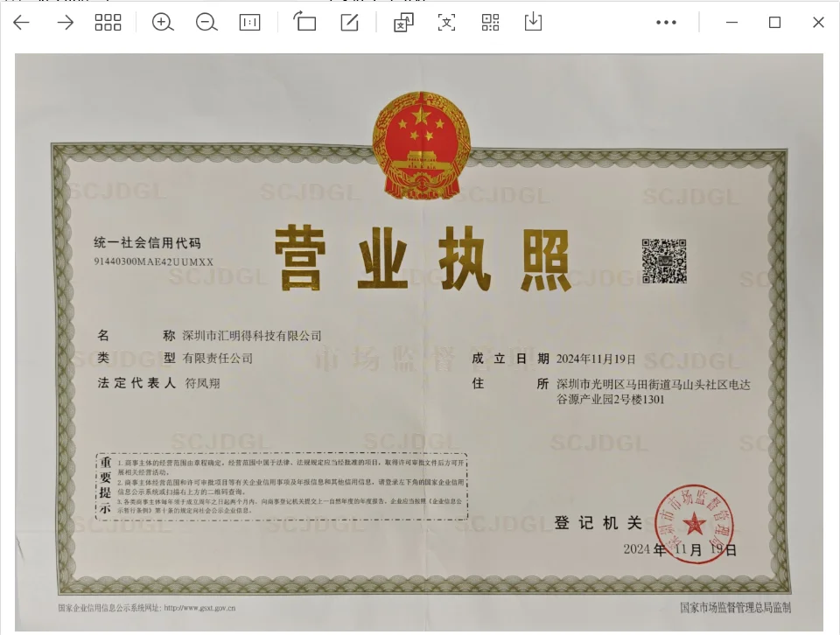Click the credit code 91440300MAE42UUMXX
Image resolution: width=840 pixels, height=635 pixels.
point(154,262)
